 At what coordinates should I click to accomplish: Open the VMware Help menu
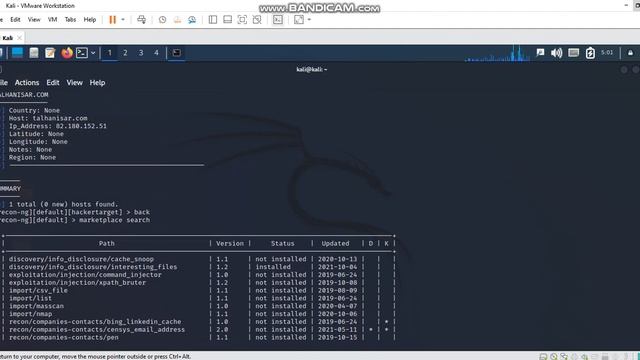(x=90, y=20)
